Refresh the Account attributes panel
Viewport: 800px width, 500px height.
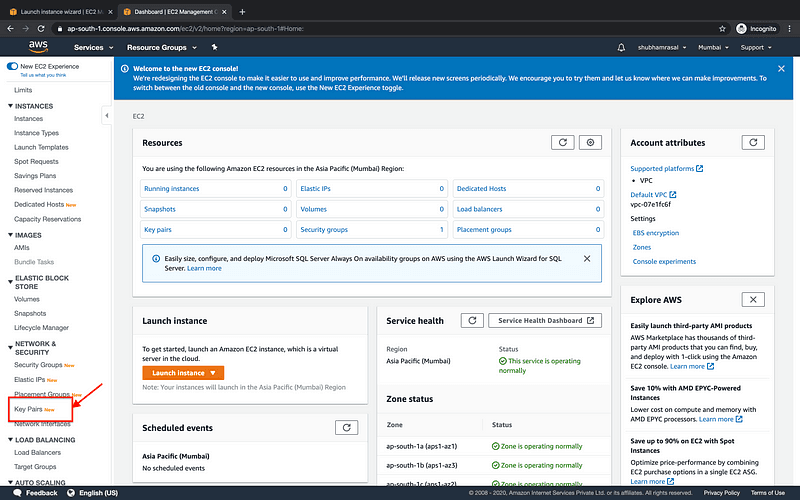coord(753,142)
